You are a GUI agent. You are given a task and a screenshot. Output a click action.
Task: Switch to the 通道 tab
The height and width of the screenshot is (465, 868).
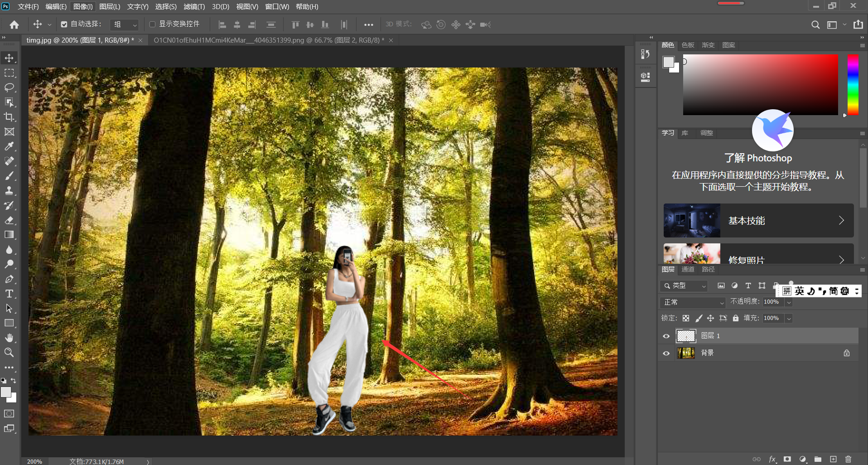[x=688, y=269]
